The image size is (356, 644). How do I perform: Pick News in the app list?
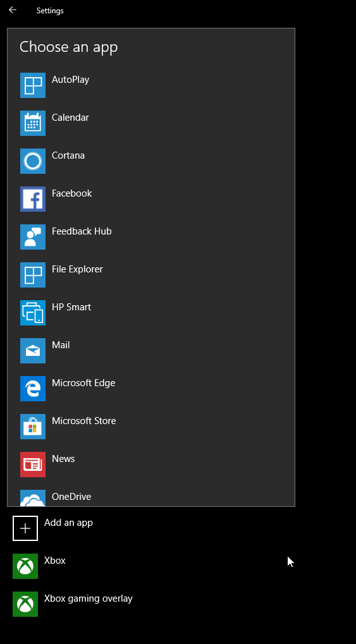[x=63, y=459]
